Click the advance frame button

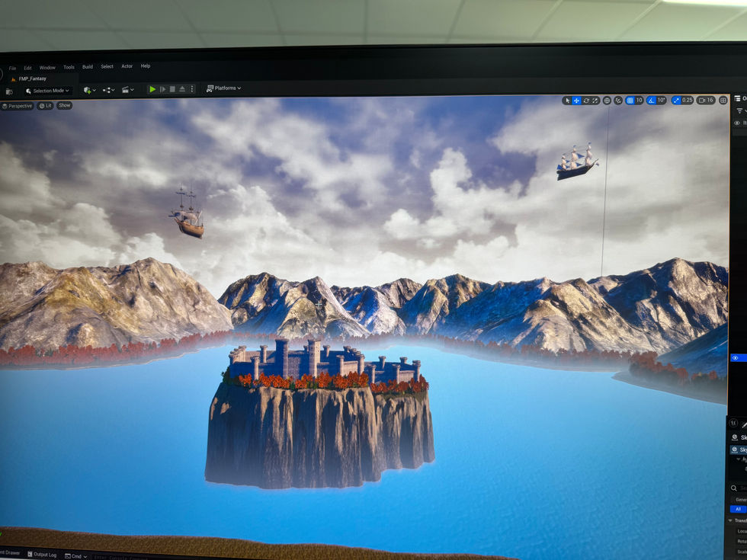click(163, 89)
